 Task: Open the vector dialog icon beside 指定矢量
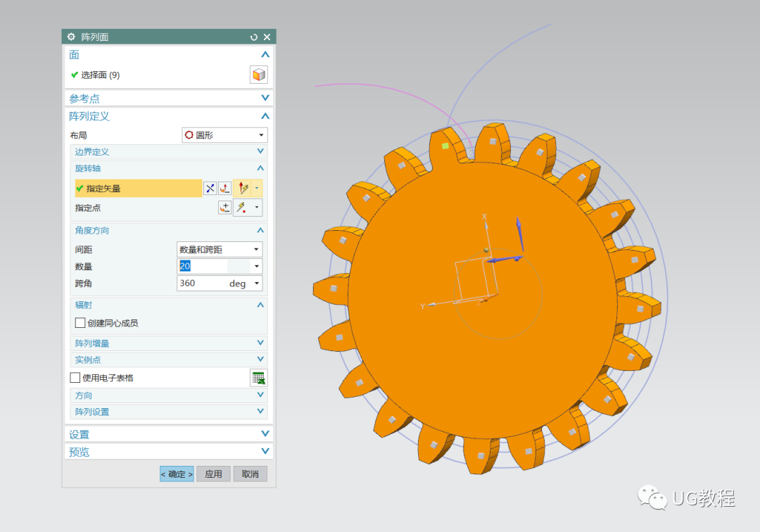225,188
